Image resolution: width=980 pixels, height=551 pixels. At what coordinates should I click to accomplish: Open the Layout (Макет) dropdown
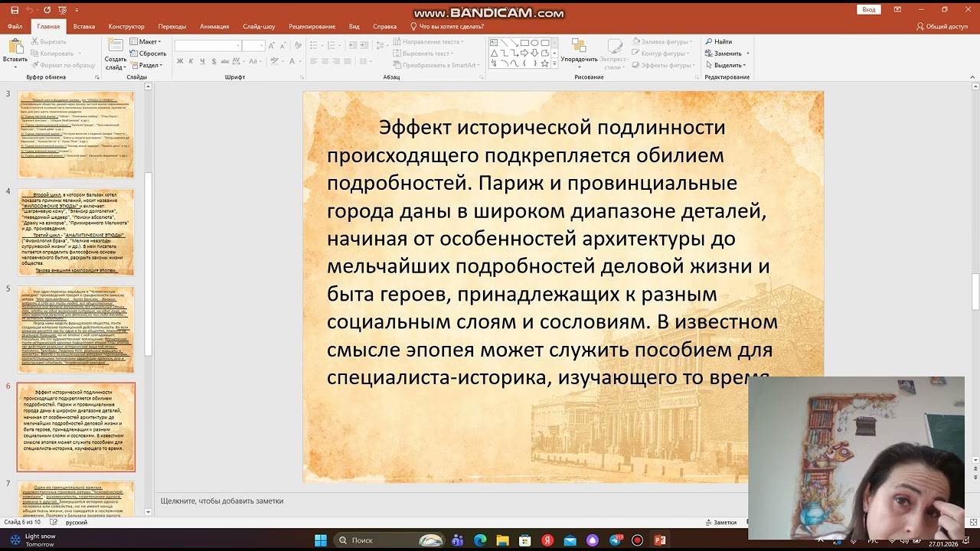point(145,42)
